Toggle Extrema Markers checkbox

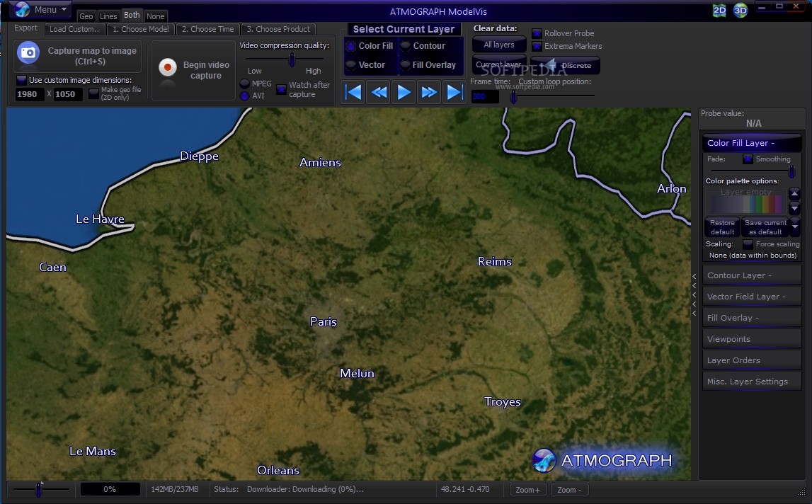tap(537, 46)
